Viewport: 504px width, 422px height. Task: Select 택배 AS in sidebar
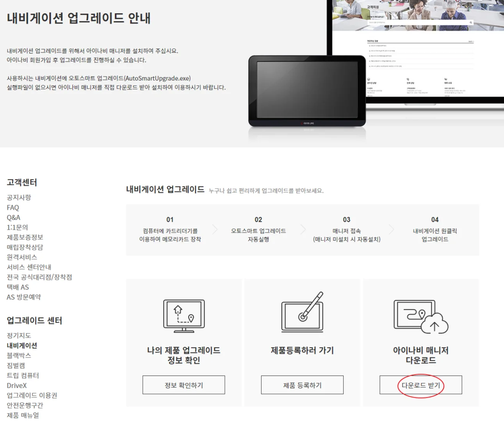tap(18, 287)
